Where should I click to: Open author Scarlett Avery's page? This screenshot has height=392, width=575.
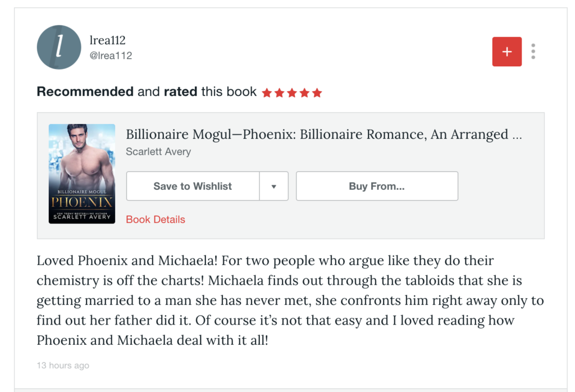(x=158, y=152)
